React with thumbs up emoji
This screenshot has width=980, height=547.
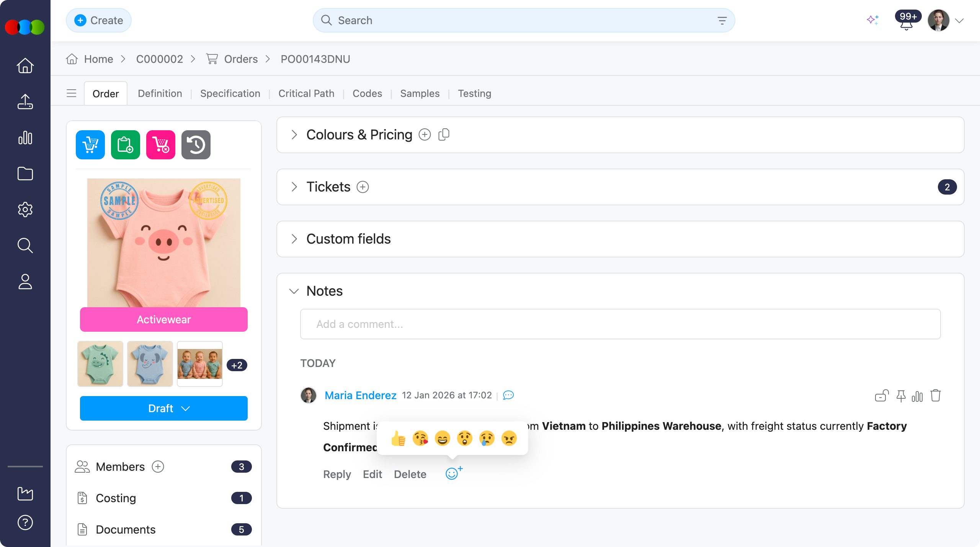pyautogui.click(x=398, y=438)
